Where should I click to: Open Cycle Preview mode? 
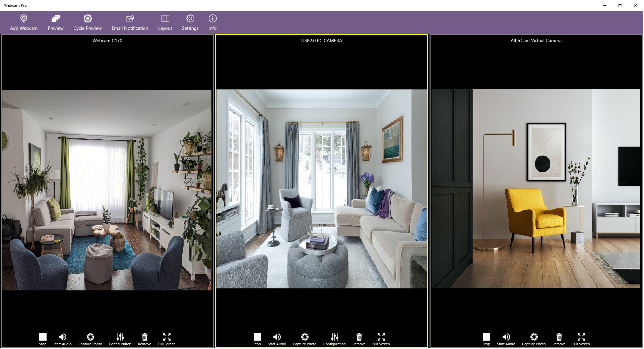click(x=87, y=22)
